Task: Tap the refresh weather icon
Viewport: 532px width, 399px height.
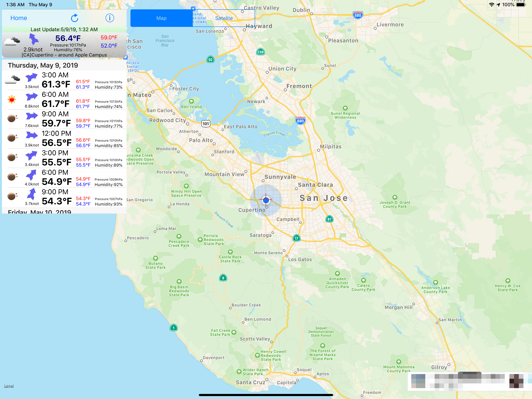Action: click(x=75, y=18)
